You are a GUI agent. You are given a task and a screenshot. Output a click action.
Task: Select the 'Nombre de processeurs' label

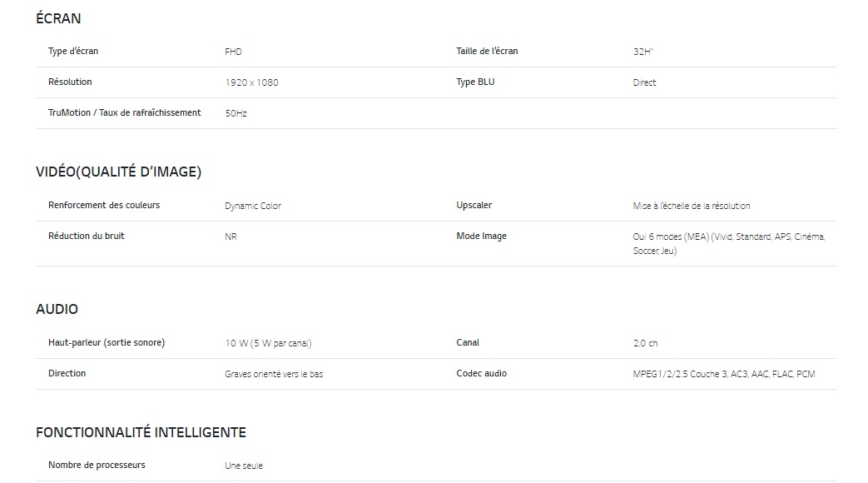(97, 466)
